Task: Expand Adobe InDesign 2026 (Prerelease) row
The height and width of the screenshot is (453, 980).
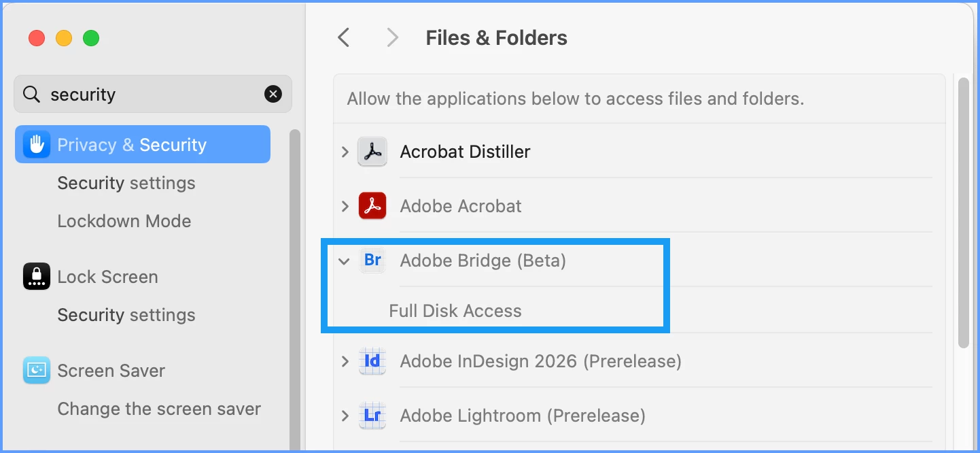Action: (345, 360)
